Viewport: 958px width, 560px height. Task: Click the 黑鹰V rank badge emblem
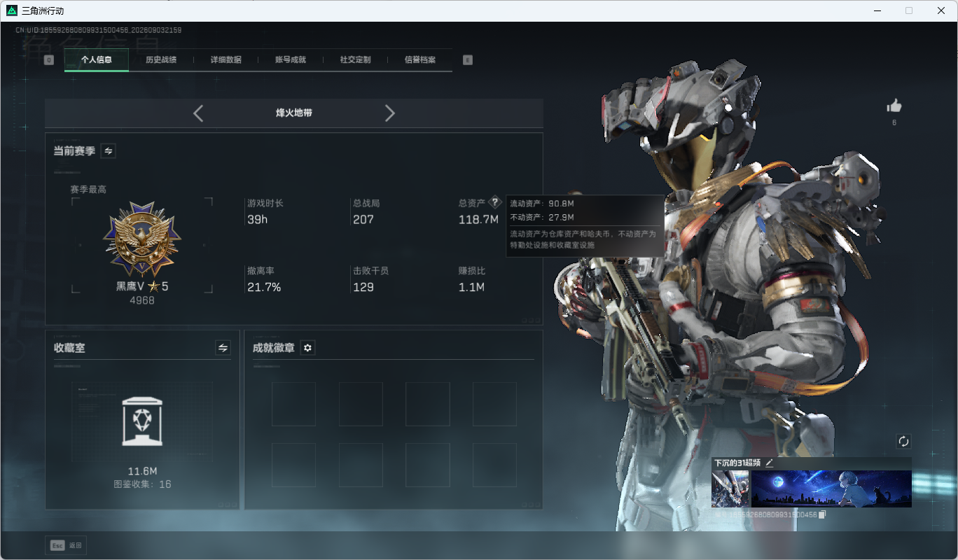click(x=142, y=240)
